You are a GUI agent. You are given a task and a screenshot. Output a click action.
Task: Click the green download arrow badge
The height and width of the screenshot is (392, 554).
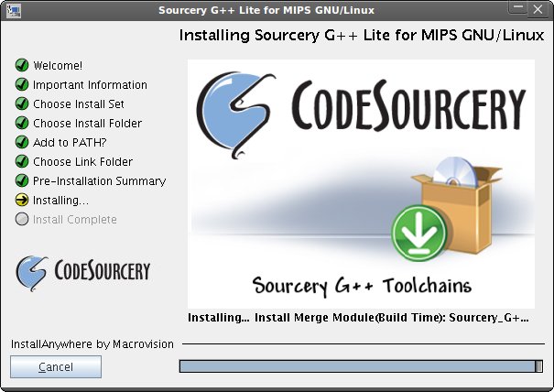(419, 233)
